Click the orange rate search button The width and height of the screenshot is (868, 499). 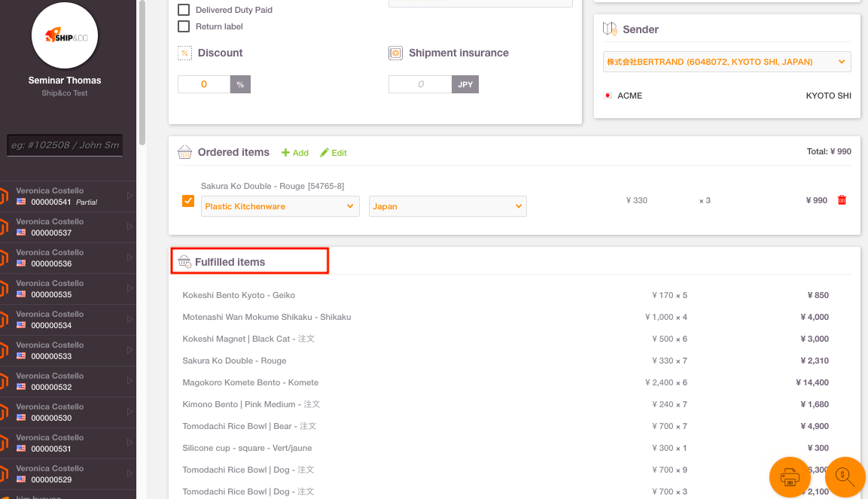[845, 477]
